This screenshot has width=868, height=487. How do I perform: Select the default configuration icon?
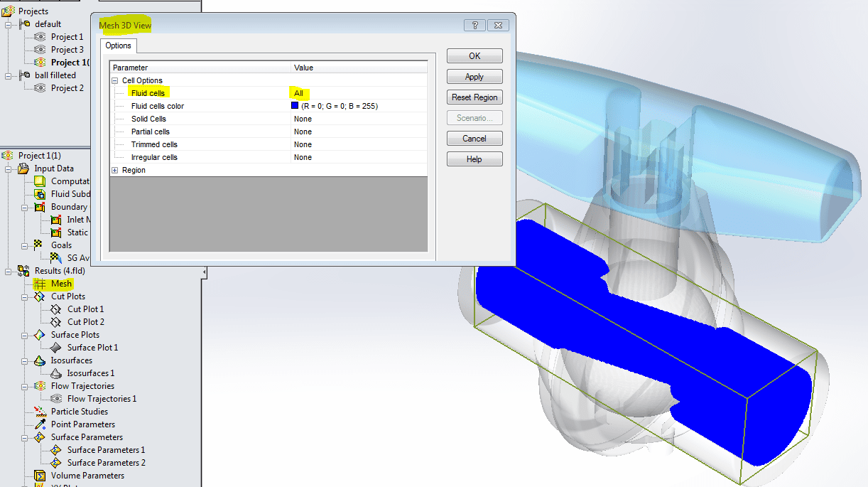pos(25,23)
